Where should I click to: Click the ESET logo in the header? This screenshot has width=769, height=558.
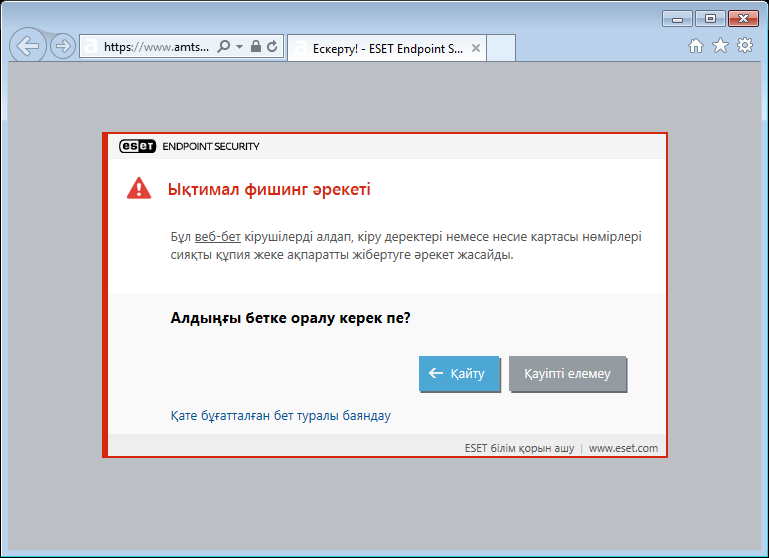click(x=137, y=146)
